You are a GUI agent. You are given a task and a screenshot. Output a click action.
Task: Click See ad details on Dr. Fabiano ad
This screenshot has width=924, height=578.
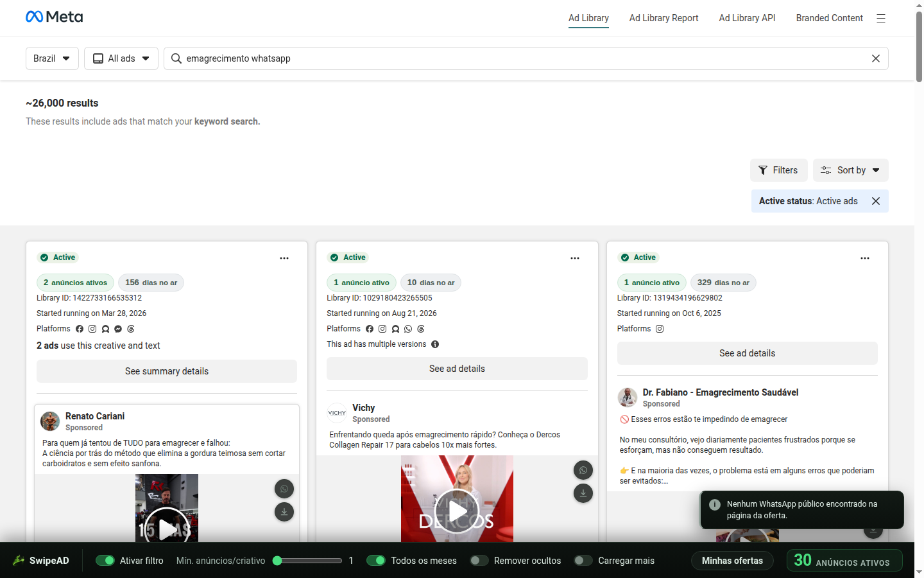[748, 353]
